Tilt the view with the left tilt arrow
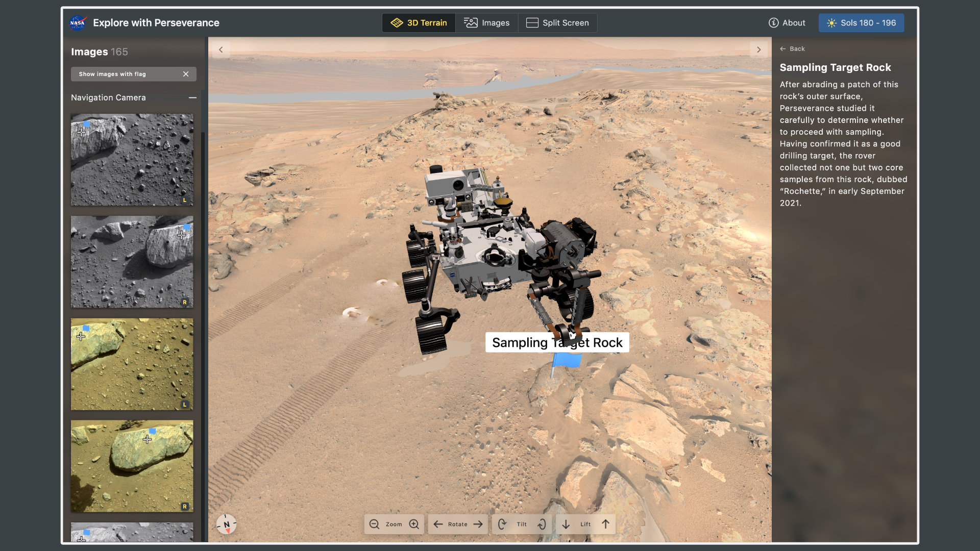This screenshot has height=551, width=980. (x=502, y=524)
